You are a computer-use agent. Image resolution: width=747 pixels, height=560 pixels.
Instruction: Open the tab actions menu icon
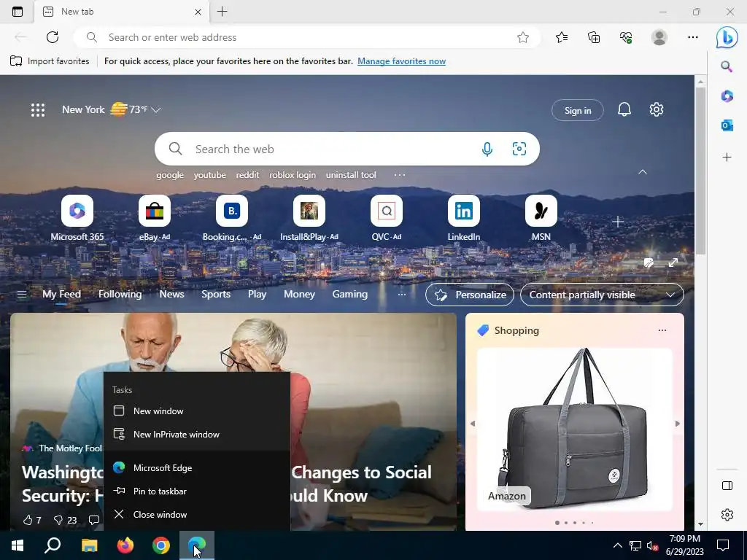tap(18, 12)
